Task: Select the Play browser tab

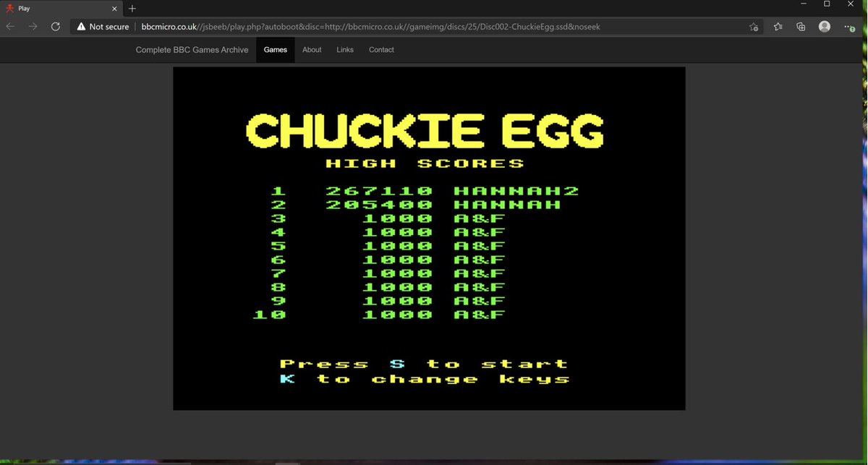Action: pos(61,9)
